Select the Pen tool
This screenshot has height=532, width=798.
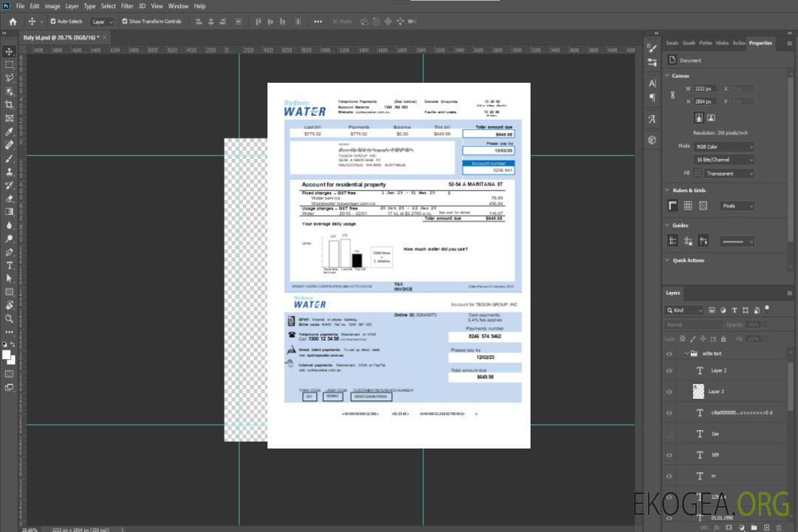tap(10, 252)
